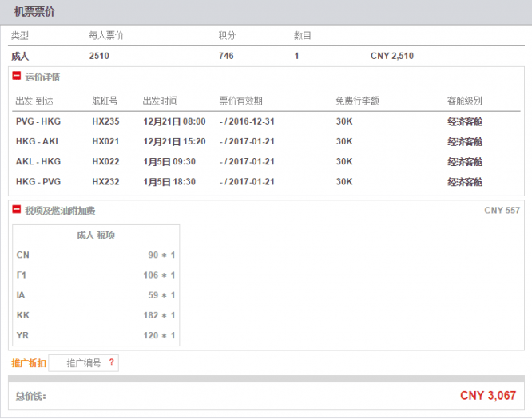This screenshot has height=419, width=532.
Task: Click the 税项及燃油附加费 heading text
Action: click(60, 211)
